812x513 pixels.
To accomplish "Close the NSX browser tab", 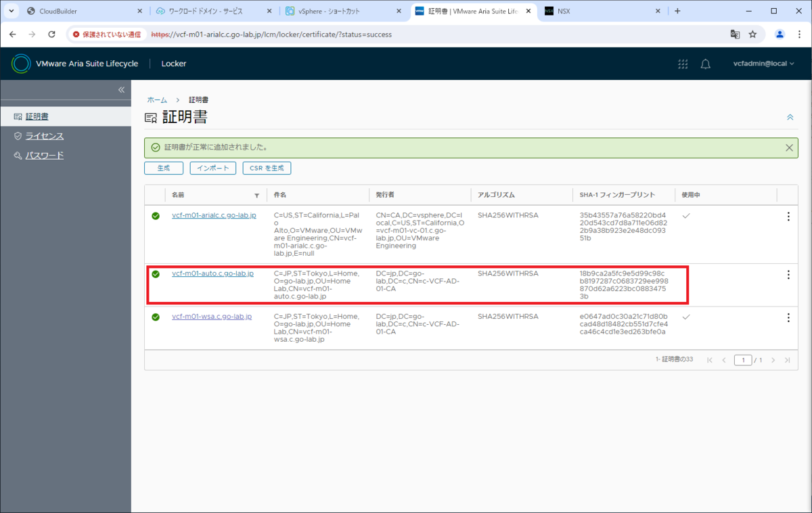I will coord(658,12).
